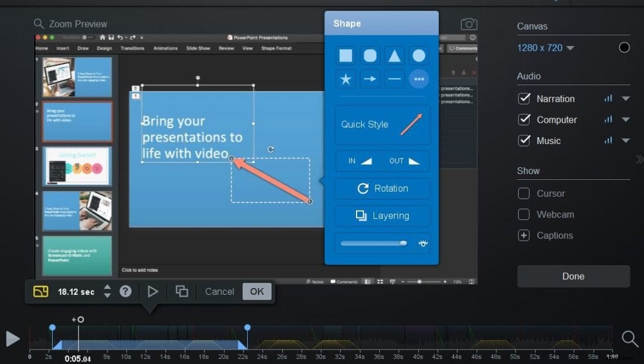
Task: Toggle the Webcam display option
Action: tap(524, 214)
